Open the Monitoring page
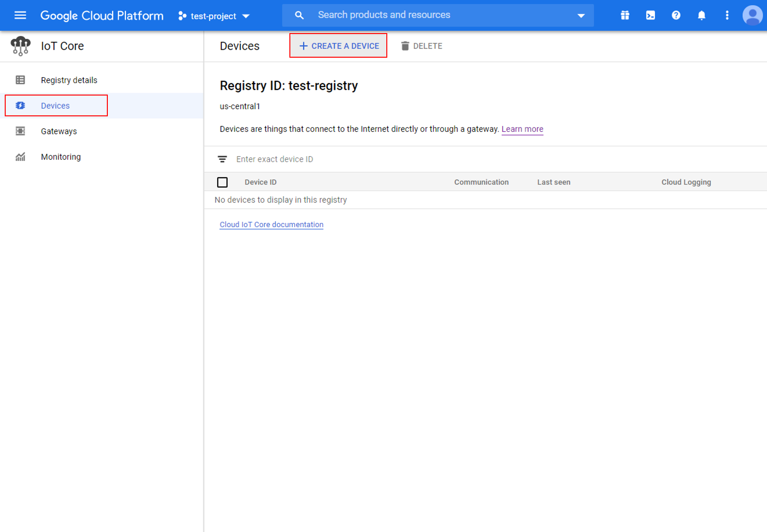This screenshot has width=767, height=532. click(61, 157)
